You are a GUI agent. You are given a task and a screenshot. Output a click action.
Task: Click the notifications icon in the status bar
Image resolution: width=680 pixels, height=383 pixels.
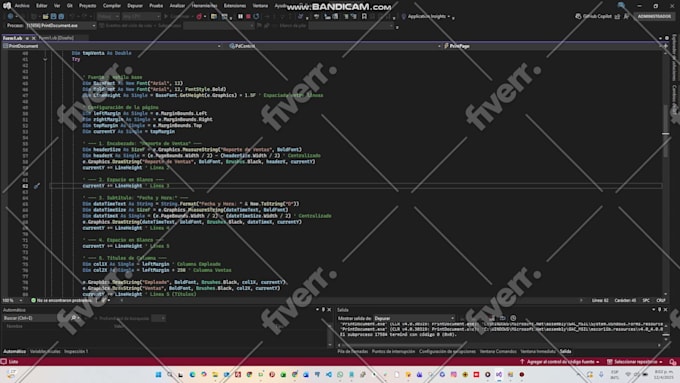point(672,362)
